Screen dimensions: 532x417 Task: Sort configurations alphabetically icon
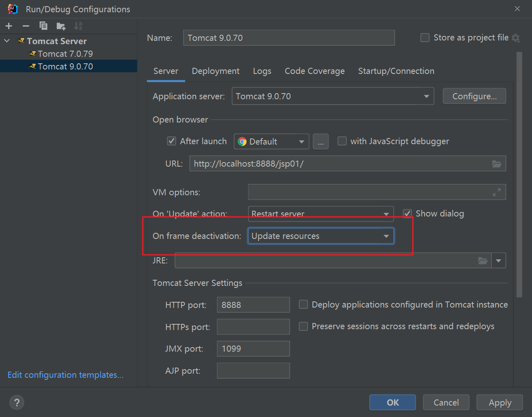pos(78,26)
